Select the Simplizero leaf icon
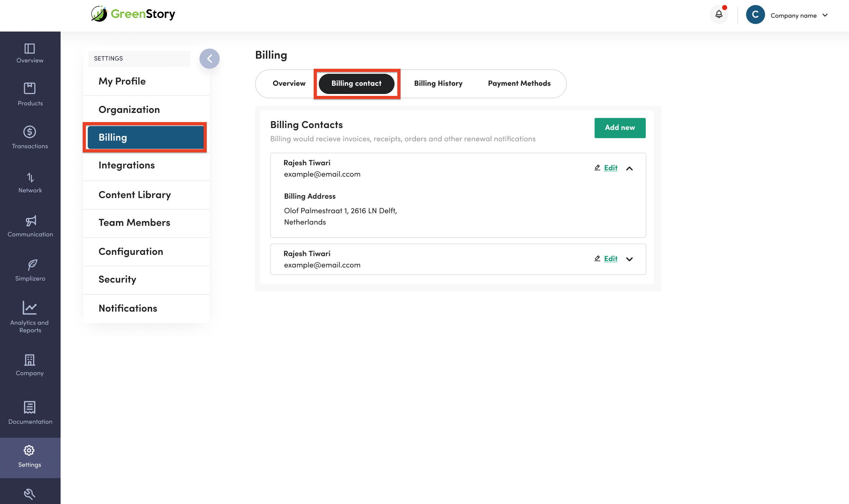The image size is (849, 504). coord(32,265)
